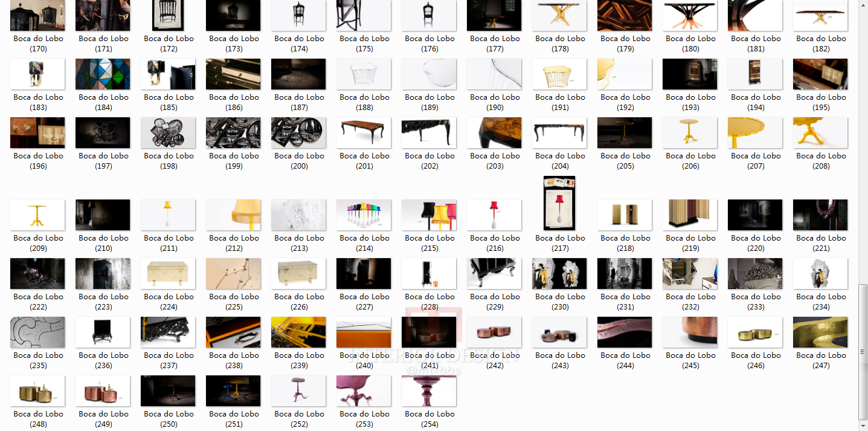Screen dimensions: 868x431
Task: Click the Boca do Lobo (251) thumbnail
Action: click(x=233, y=390)
